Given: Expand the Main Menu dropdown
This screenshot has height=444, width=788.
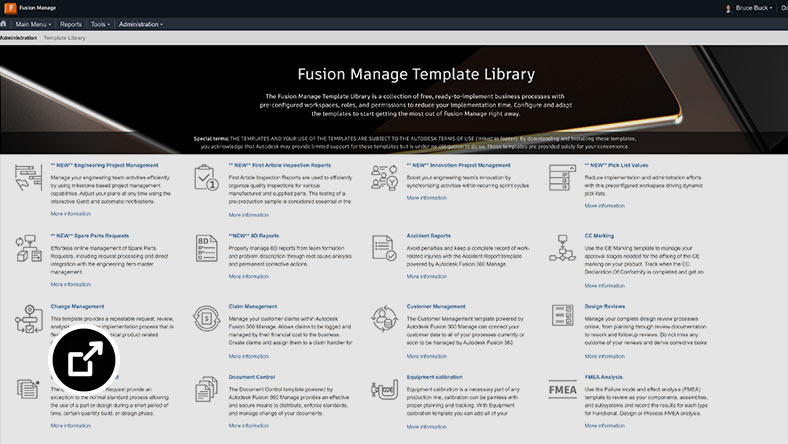Looking at the screenshot, I should (x=35, y=23).
